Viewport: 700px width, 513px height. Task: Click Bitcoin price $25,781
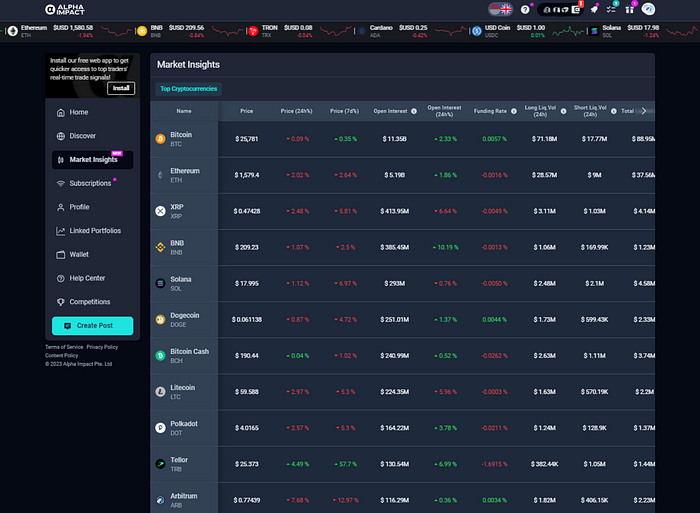[x=247, y=139]
